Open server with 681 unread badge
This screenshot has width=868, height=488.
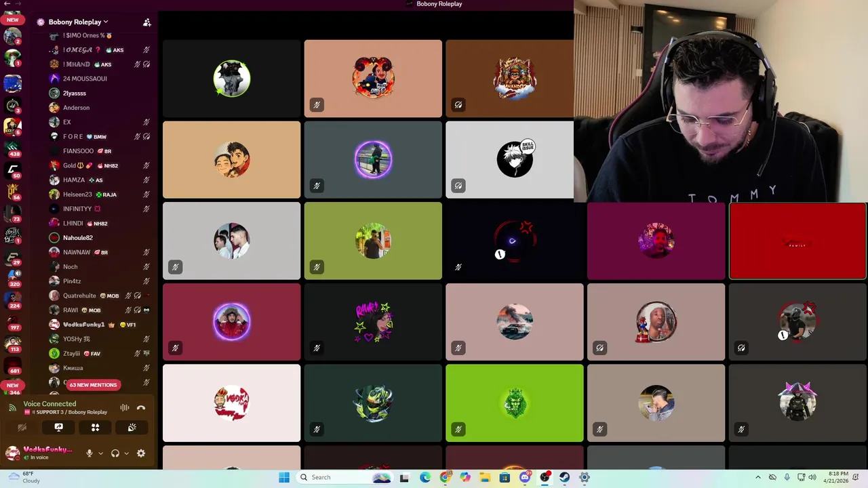coord(12,366)
